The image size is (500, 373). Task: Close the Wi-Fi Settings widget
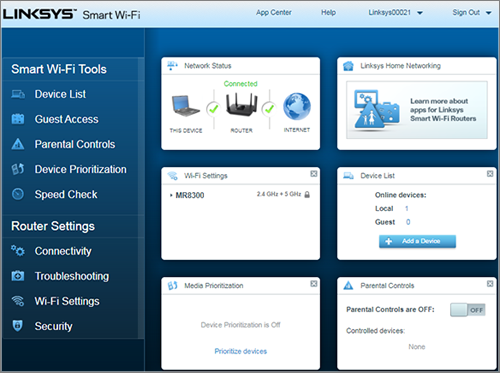(314, 174)
